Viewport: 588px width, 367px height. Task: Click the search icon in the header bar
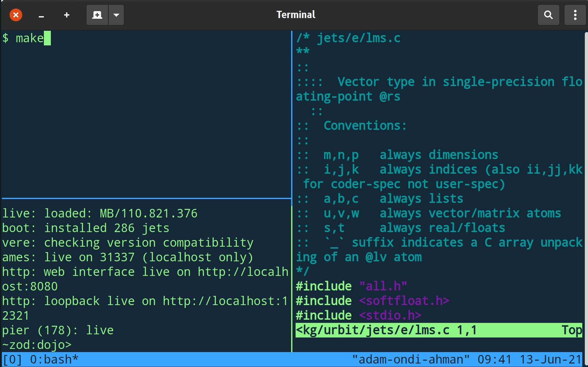coord(548,15)
